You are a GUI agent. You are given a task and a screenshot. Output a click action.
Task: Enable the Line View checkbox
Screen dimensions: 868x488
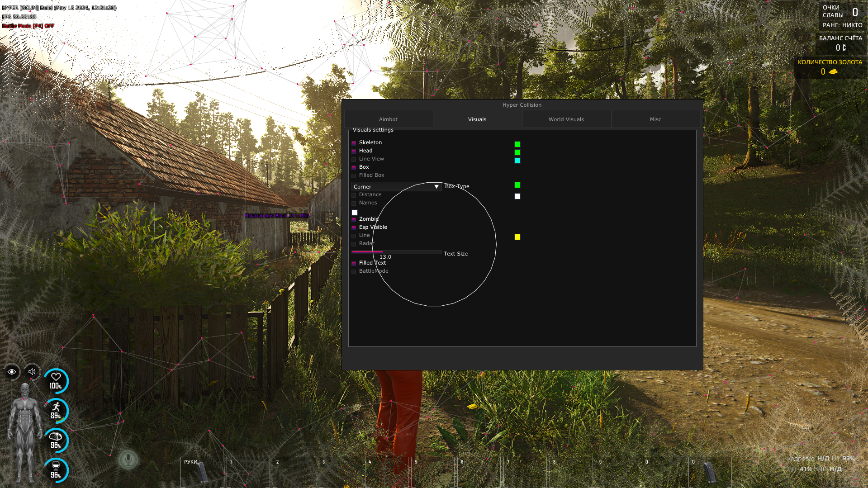(x=354, y=159)
